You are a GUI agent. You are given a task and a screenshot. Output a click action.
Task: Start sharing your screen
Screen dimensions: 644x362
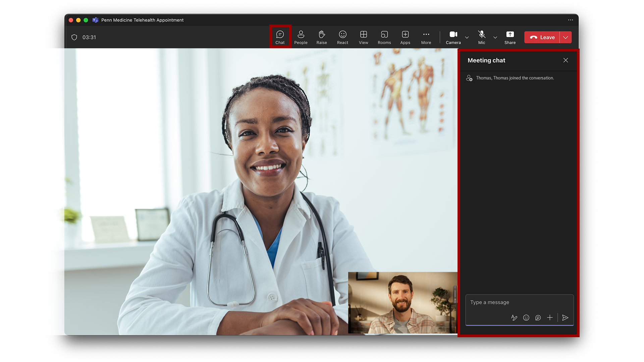click(x=510, y=37)
